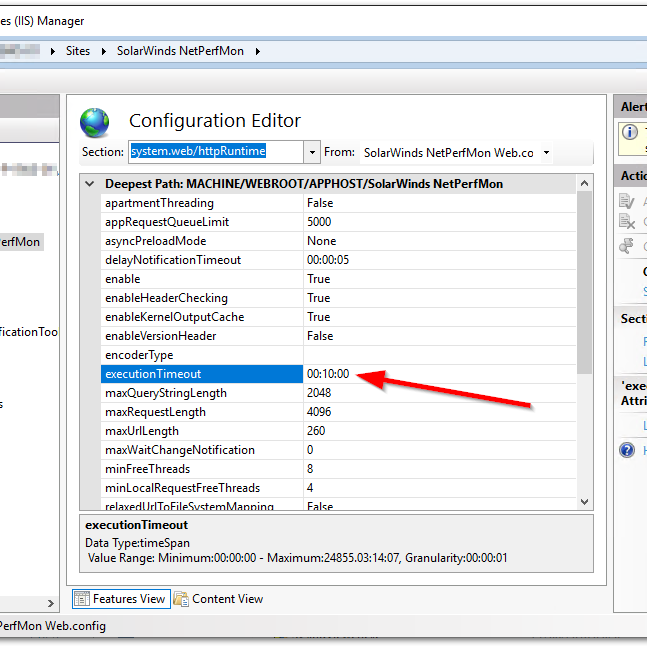Select the apartmentThreading row

(338, 203)
